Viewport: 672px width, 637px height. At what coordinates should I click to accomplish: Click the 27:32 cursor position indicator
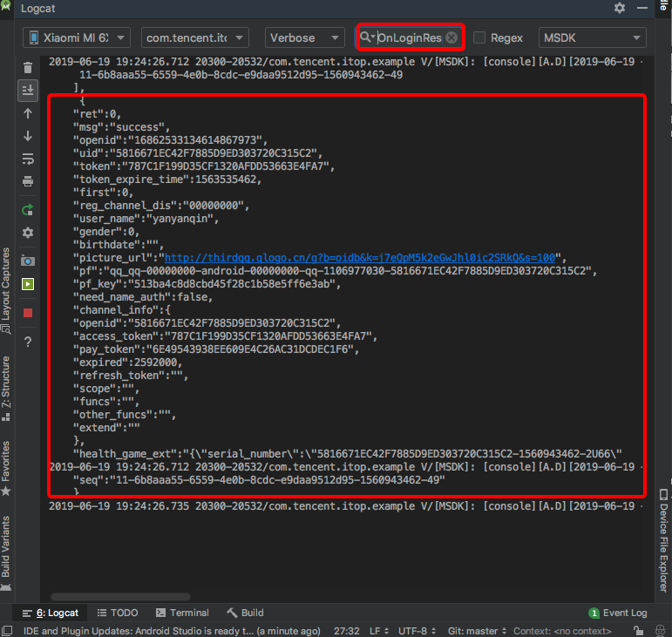point(346,631)
